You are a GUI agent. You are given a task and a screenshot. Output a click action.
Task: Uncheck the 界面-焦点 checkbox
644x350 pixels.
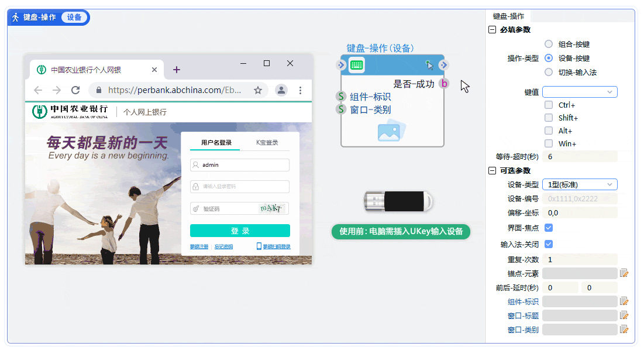coord(548,228)
